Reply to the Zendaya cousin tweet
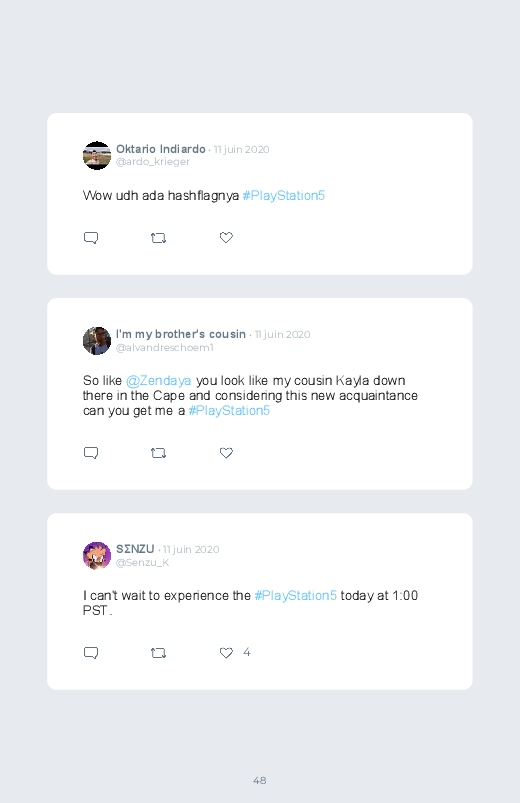 click(91, 453)
